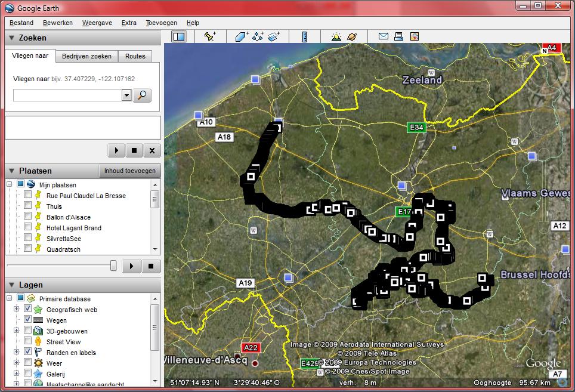
Task: Enable the Street View layer checkbox
Action: tap(27, 341)
